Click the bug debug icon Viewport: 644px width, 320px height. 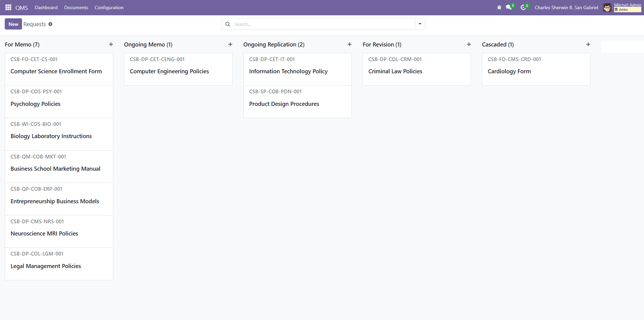[499, 7]
